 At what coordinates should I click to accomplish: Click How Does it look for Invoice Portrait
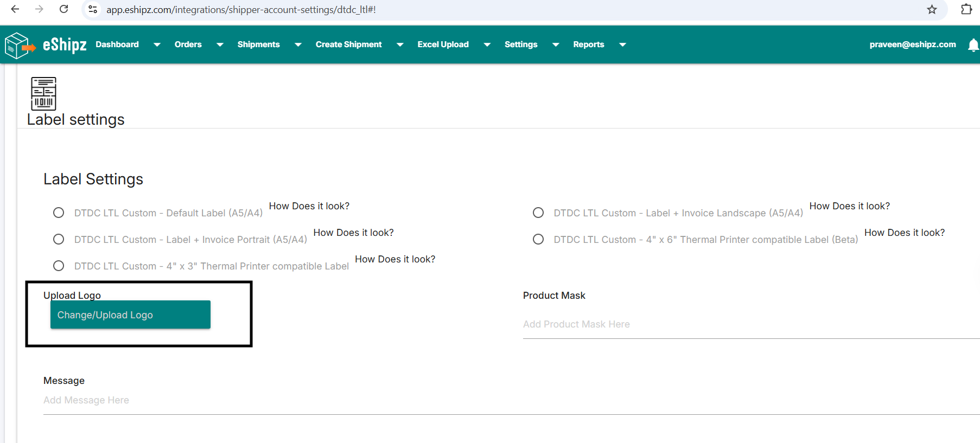pos(354,233)
